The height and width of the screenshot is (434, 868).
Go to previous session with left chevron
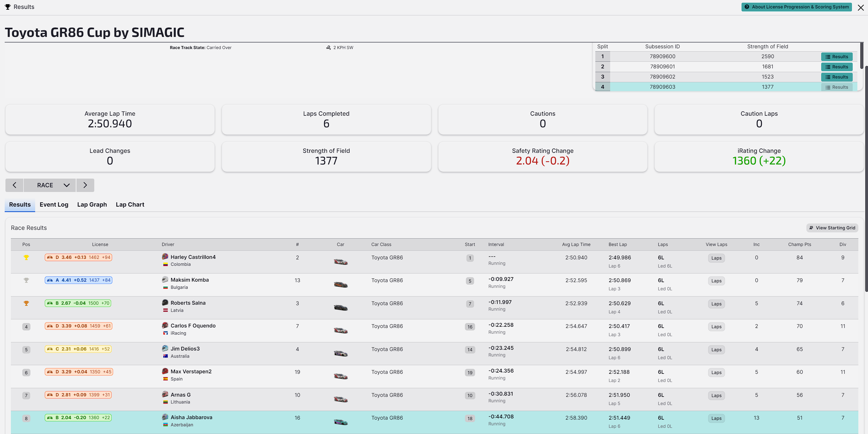click(x=15, y=185)
